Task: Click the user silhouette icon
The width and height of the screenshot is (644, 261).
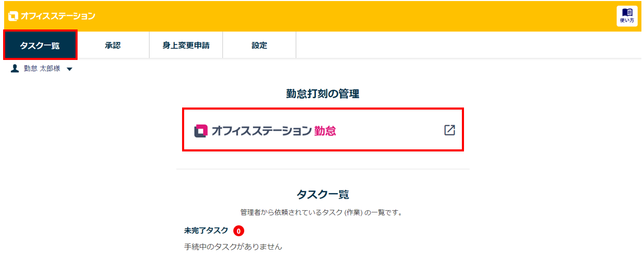Action: 15,69
